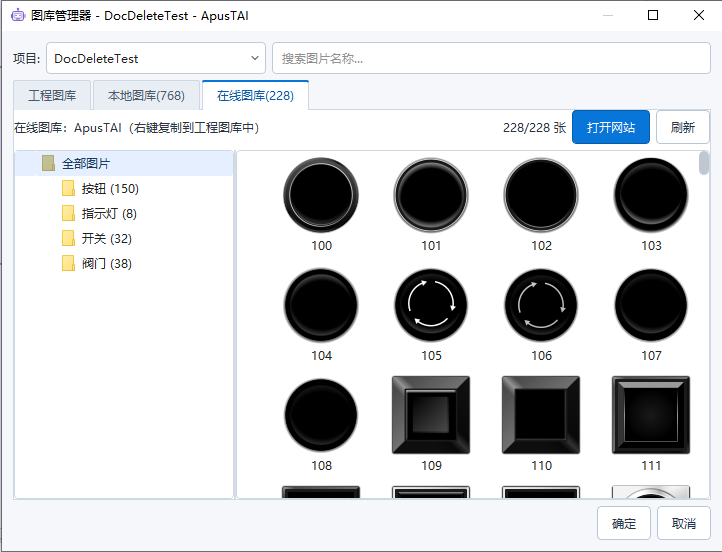Focus the 搜索图片名称 search field
Screen dimensions: 722x552
[x=491, y=58]
